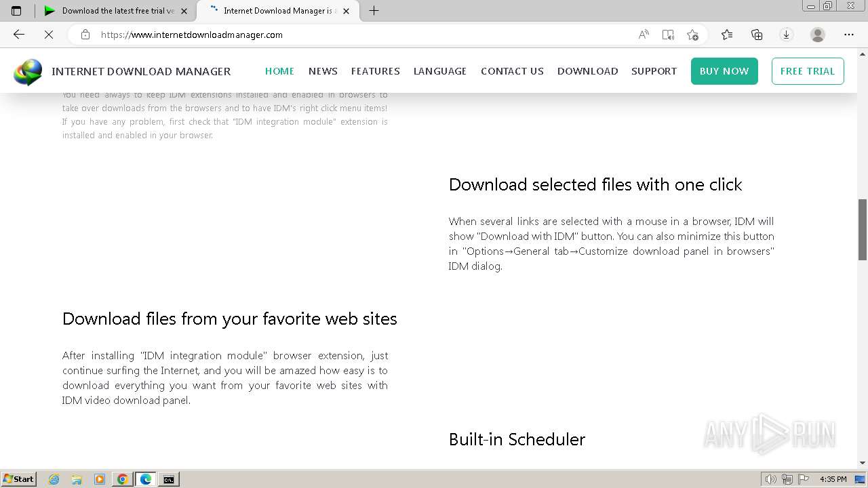Screen dimensions: 868x488
Task: Open LANGUAGE in site navigation
Action: (x=440, y=71)
